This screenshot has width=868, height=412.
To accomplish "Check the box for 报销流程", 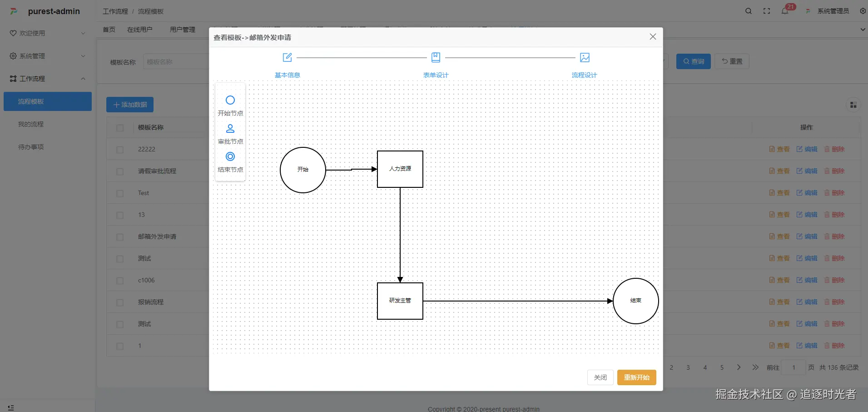I will point(120,302).
